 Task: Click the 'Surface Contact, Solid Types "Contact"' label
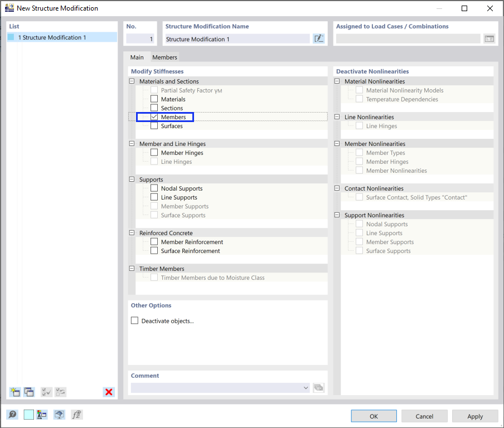tap(416, 197)
